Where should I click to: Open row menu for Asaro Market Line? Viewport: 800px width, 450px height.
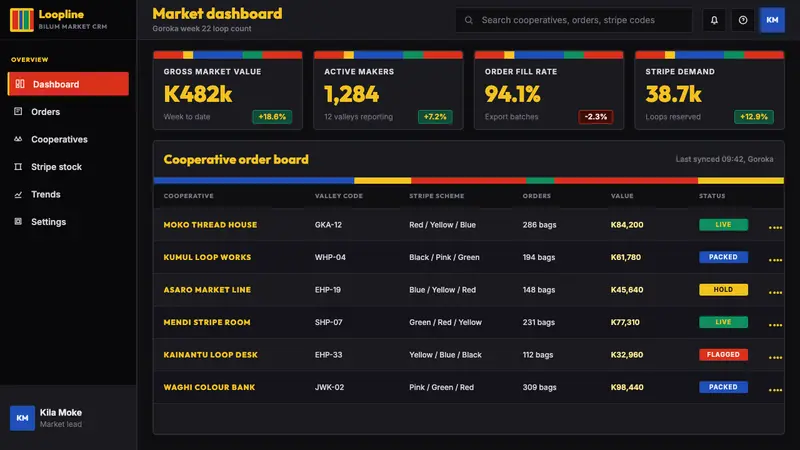pyautogui.click(x=775, y=292)
